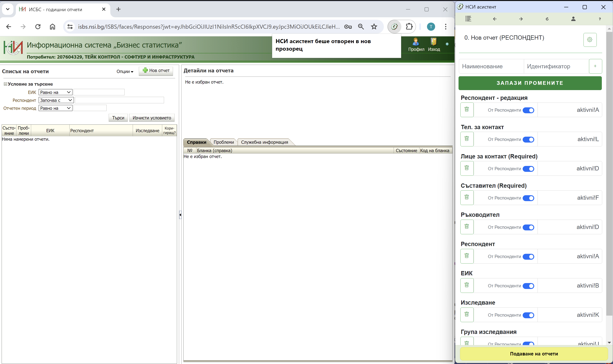Click the NSI assistant extension icon in Chrome toolbar

pos(394,26)
